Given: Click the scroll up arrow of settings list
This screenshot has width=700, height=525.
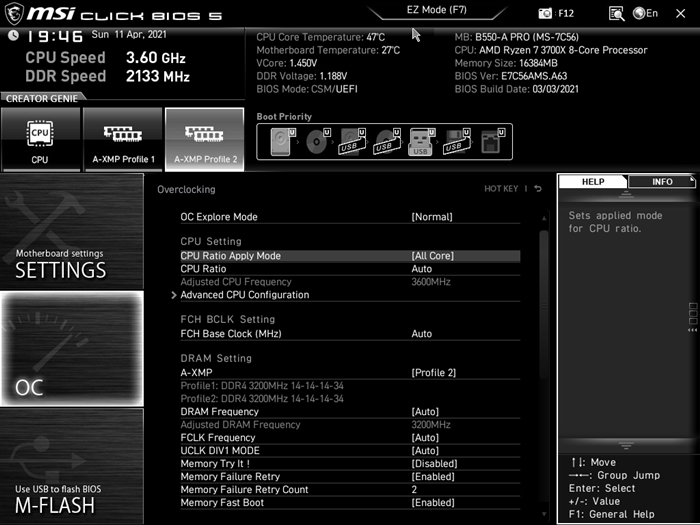Looking at the screenshot, I should coord(544,218).
